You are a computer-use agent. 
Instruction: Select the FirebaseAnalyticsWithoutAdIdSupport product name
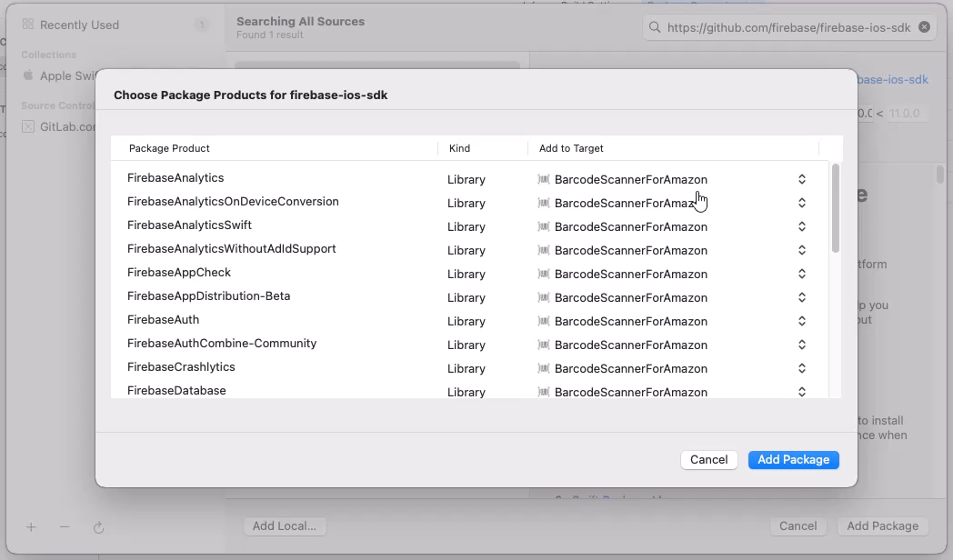click(x=232, y=249)
